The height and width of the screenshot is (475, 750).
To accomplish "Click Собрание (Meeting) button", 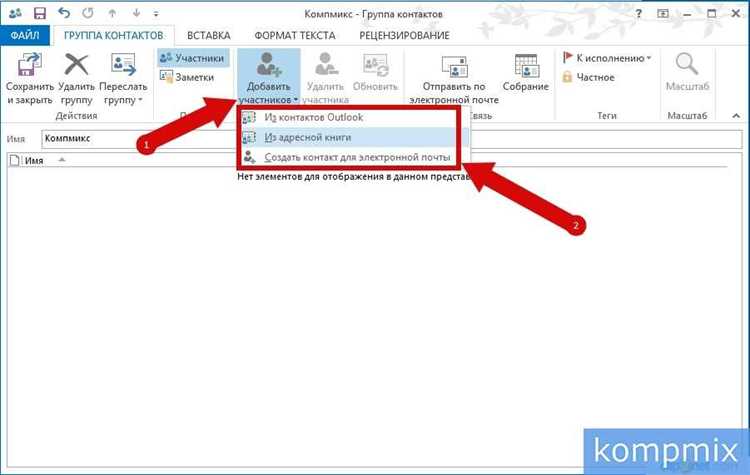I will 526,73.
